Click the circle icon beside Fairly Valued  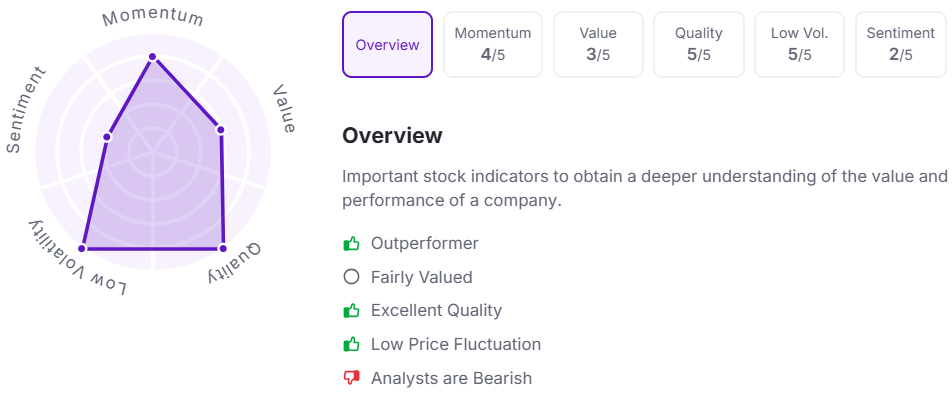(351, 277)
